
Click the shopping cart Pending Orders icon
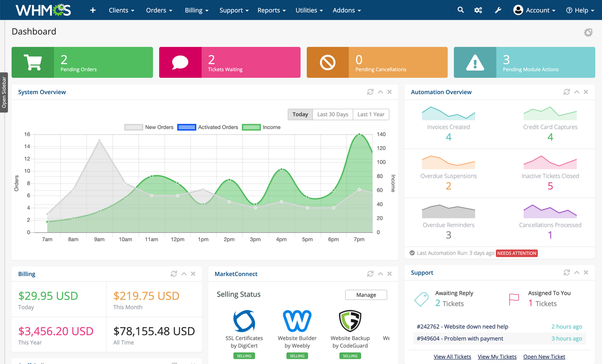pyautogui.click(x=33, y=62)
